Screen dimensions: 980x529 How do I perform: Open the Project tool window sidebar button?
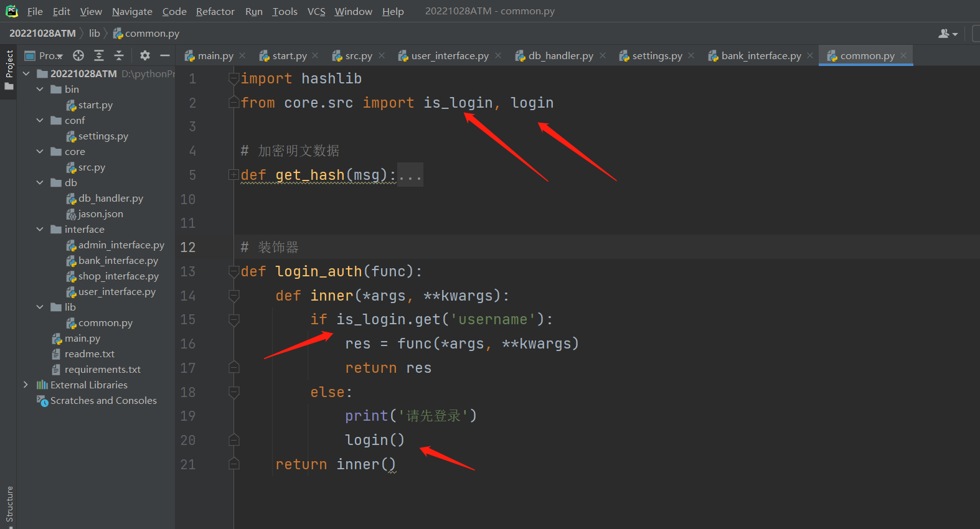pyautogui.click(x=9, y=70)
